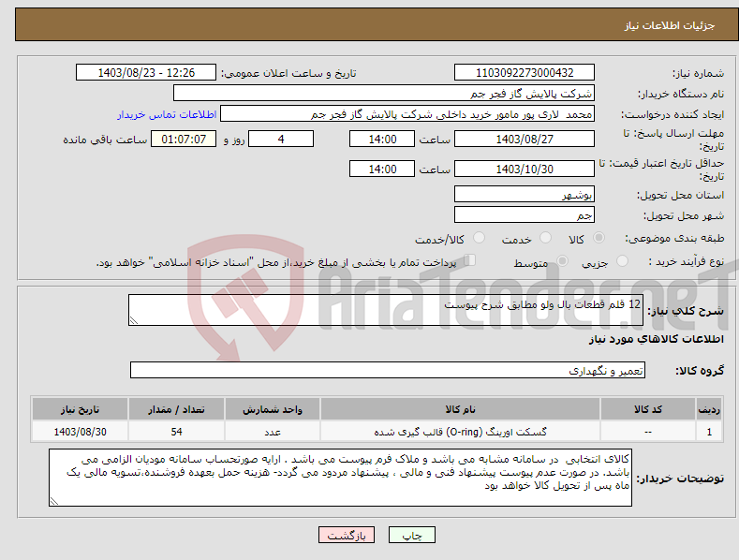
Task: Click row number 1 cell
Action: coord(709,432)
